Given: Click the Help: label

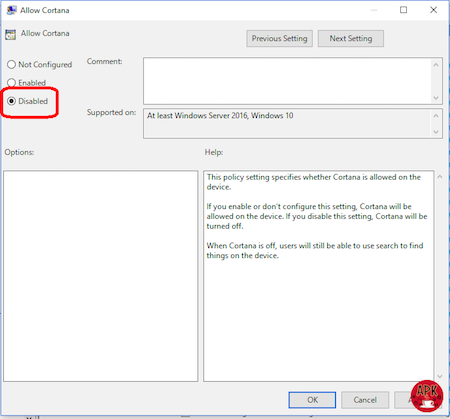Looking at the screenshot, I should pyautogui.click(x=214, y=152).
